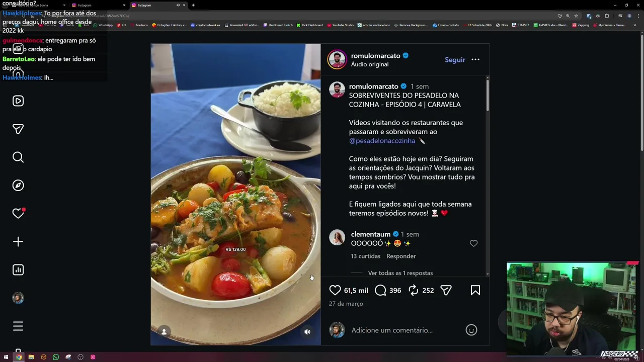The height and width of the screenshot is (362, 644).
Task: Open romulomarcato profile from post header
Action: [375, 55]
